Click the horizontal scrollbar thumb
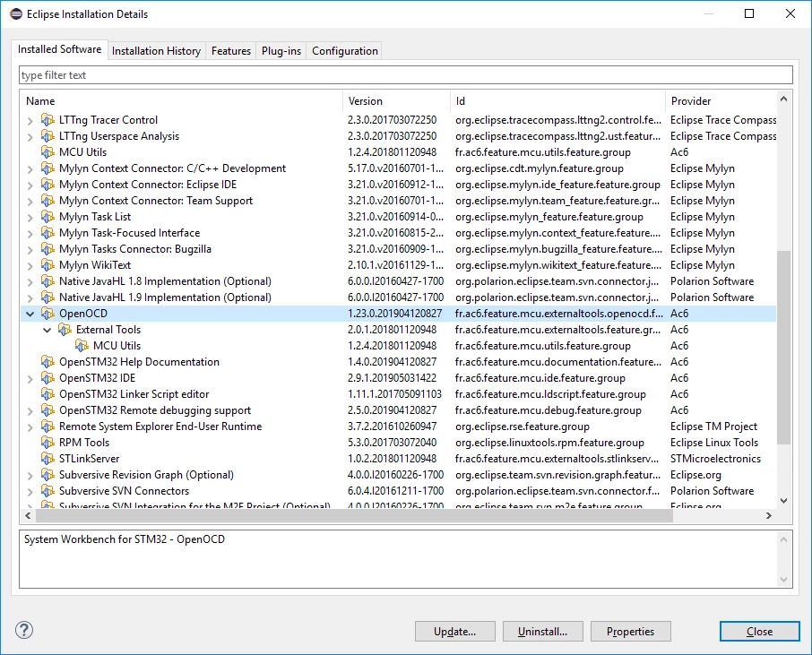Viewport: 812px width, 655px height. point(354,516)
